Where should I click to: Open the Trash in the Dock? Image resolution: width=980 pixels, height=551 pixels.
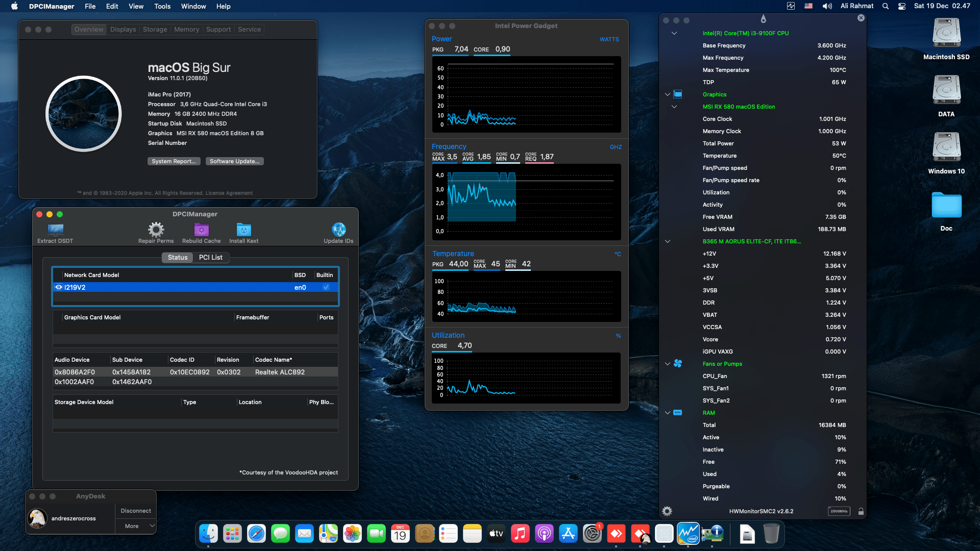771,534
